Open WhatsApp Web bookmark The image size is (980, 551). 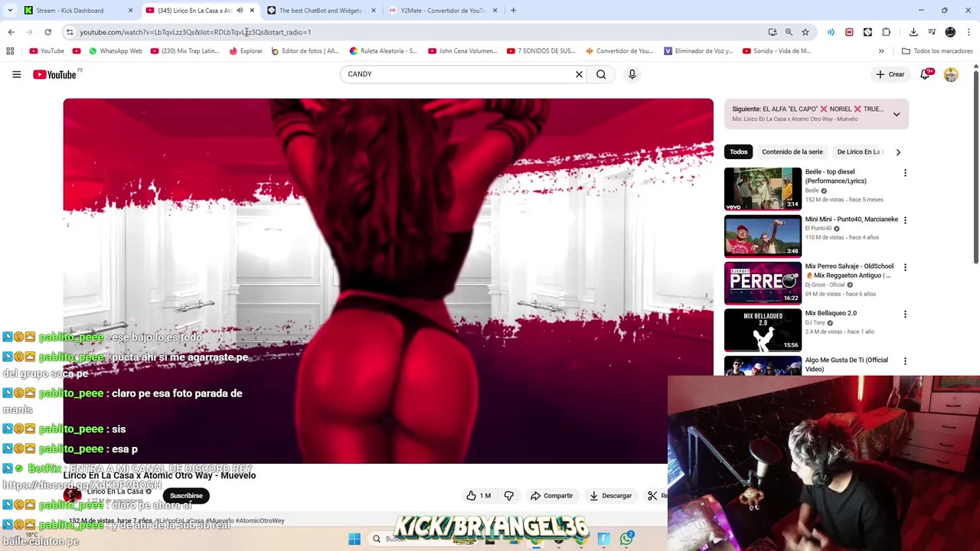point(116,51)
